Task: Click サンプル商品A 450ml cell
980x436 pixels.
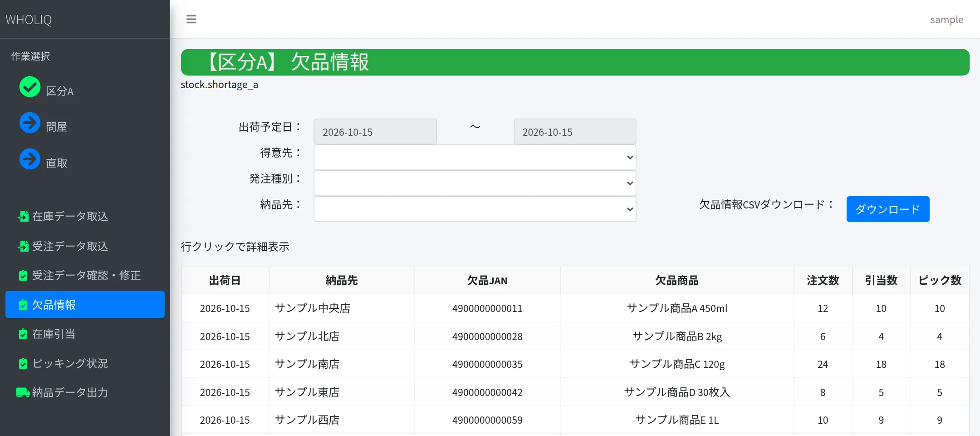Action: (x=677, y=308)
